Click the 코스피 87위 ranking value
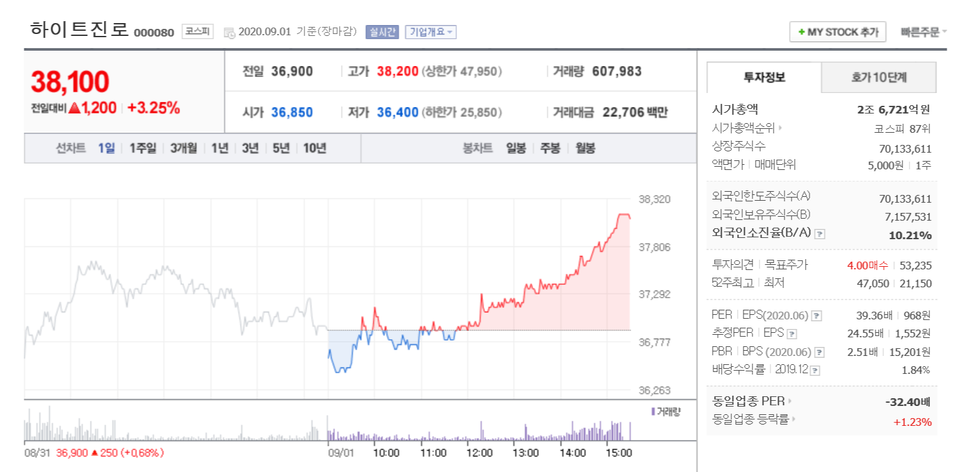 902,128
